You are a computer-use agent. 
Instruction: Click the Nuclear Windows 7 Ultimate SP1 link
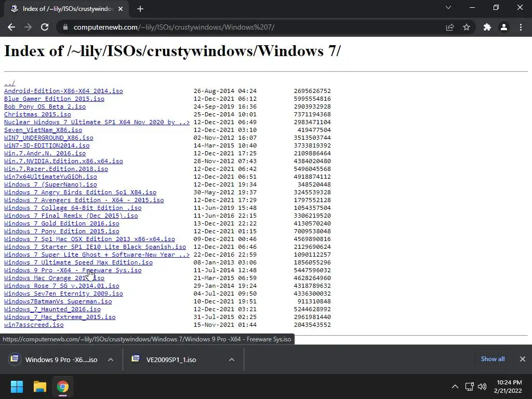point(97,122)
